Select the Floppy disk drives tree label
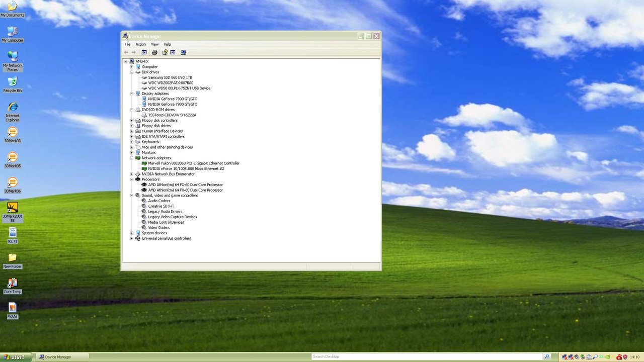The image size is (644, 362). click(156, 126)
